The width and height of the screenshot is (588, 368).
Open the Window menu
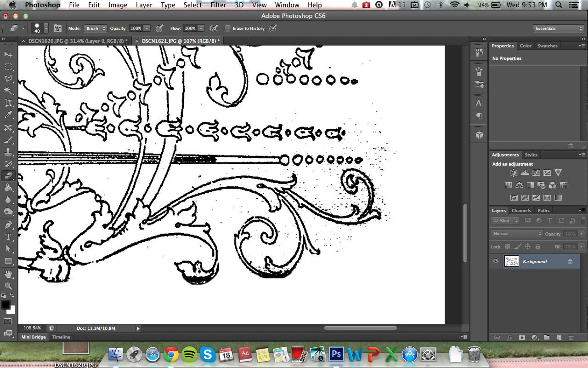click(287, 5)
